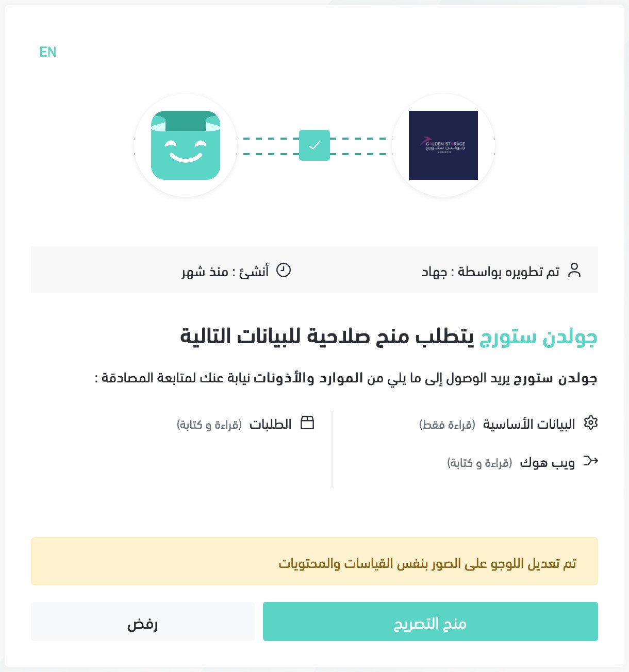Viewport: 629px width, 672px height.
Task: Click the البيانات الأساسية permission label
Action: tap(529, 424)
